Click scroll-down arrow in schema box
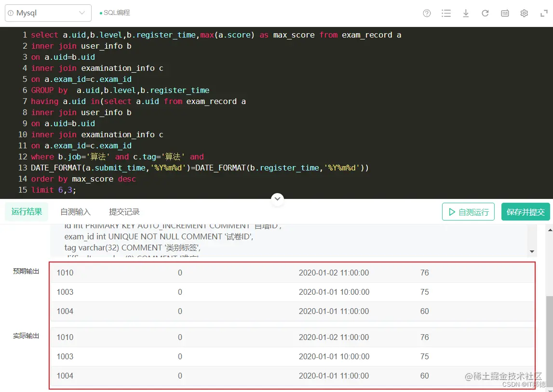Image resolution: width=553 pixels, height=392 pixels. tap(532, 251)
